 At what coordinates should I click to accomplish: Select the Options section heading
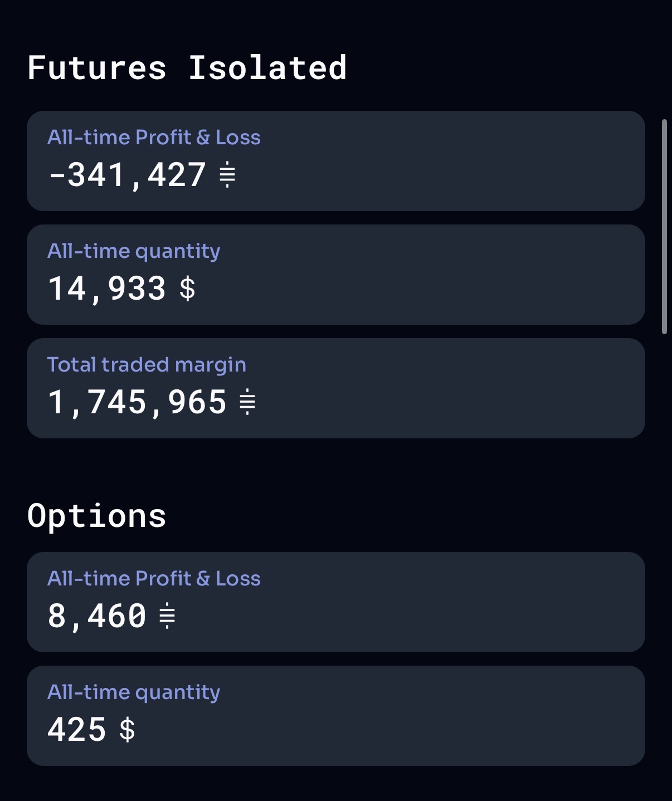(97, 516)
